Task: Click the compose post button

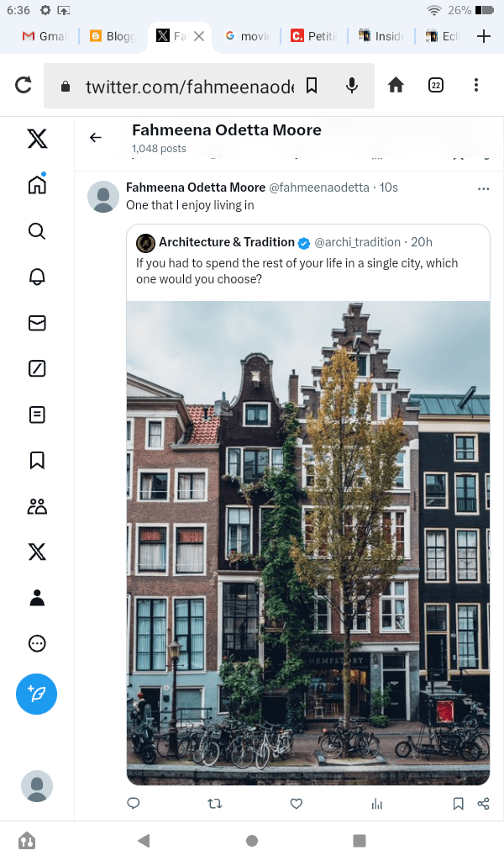Action: [37, 694]
